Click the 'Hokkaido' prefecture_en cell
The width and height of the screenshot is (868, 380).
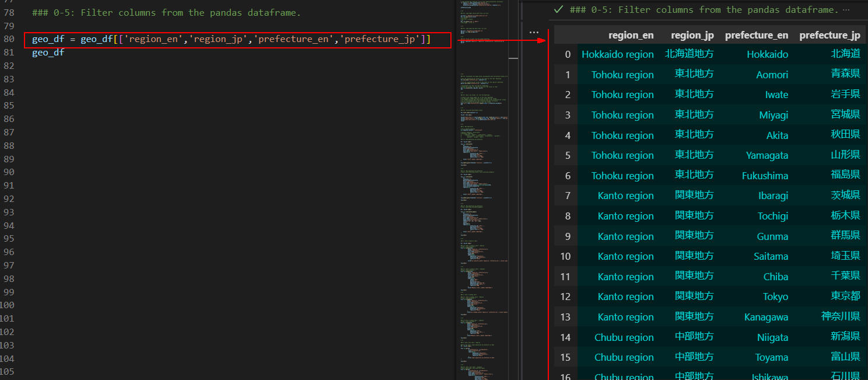click(x=767, y=54)
